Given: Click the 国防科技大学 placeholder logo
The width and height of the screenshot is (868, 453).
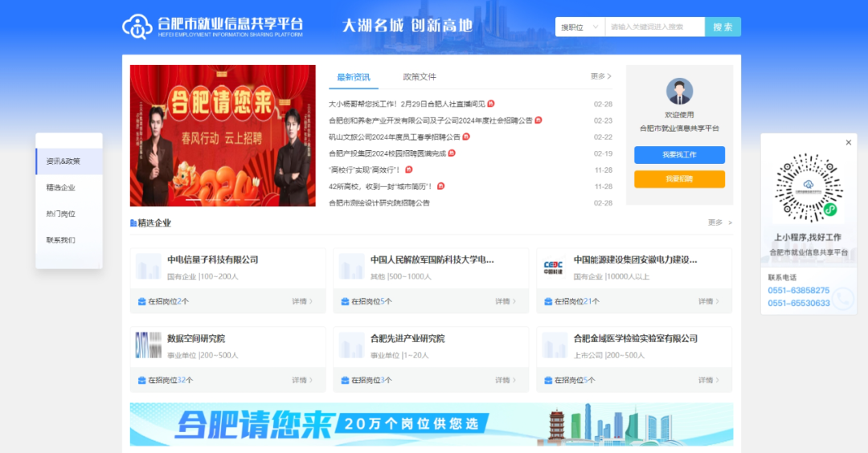Looking at the screenshot, I should (351, 267).
